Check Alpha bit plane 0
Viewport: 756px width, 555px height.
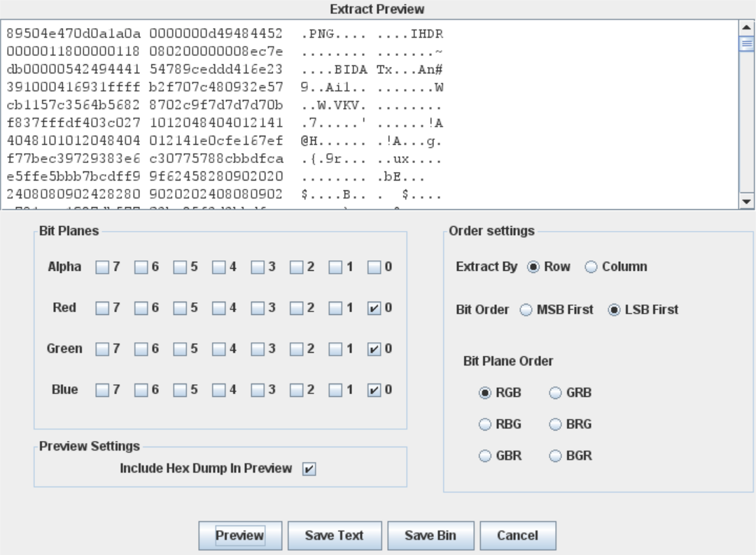[374, 267]
